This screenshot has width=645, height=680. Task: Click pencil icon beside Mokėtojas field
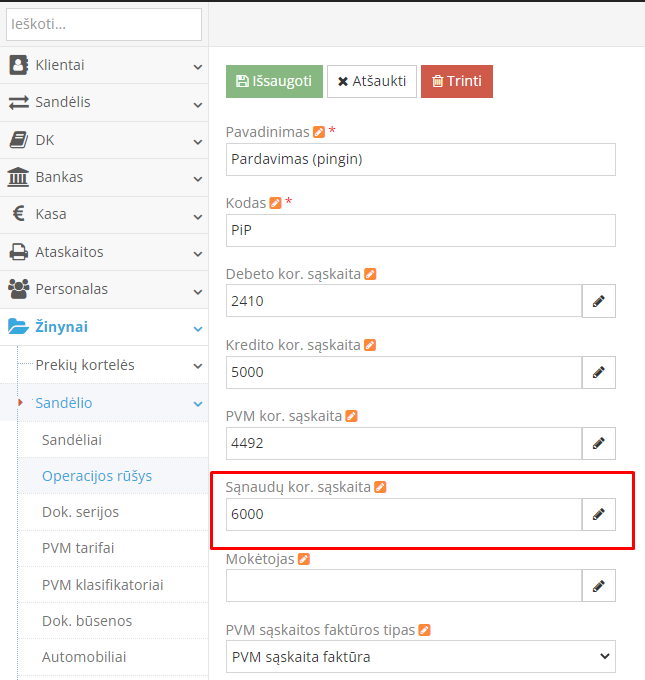598,585
